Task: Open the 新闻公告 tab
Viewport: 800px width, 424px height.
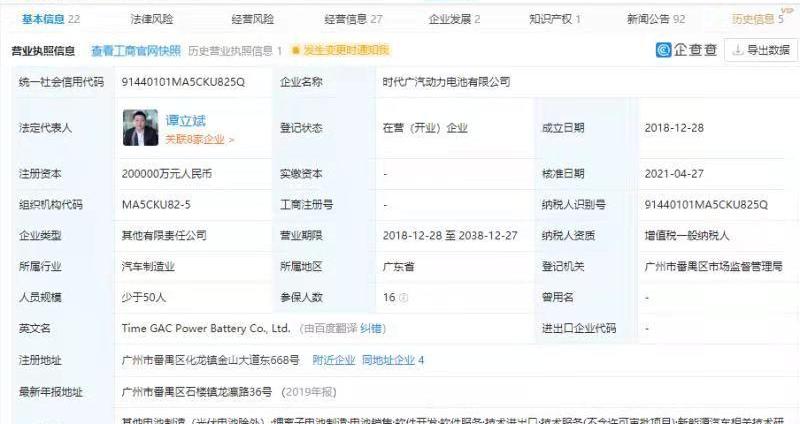Action: click(x=656, y=19)
